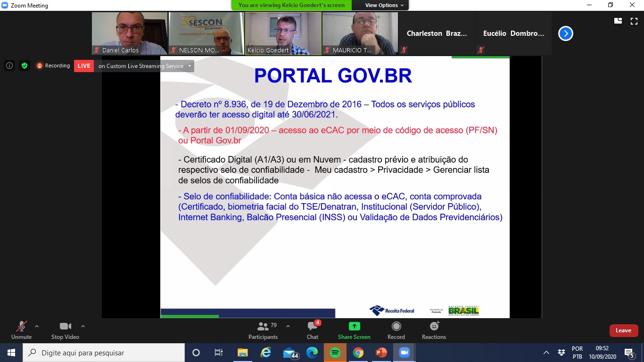This screenshot has width=644, height=362.
Task: Expand audio options chevron beside Unmute
Action: point(37,326)
